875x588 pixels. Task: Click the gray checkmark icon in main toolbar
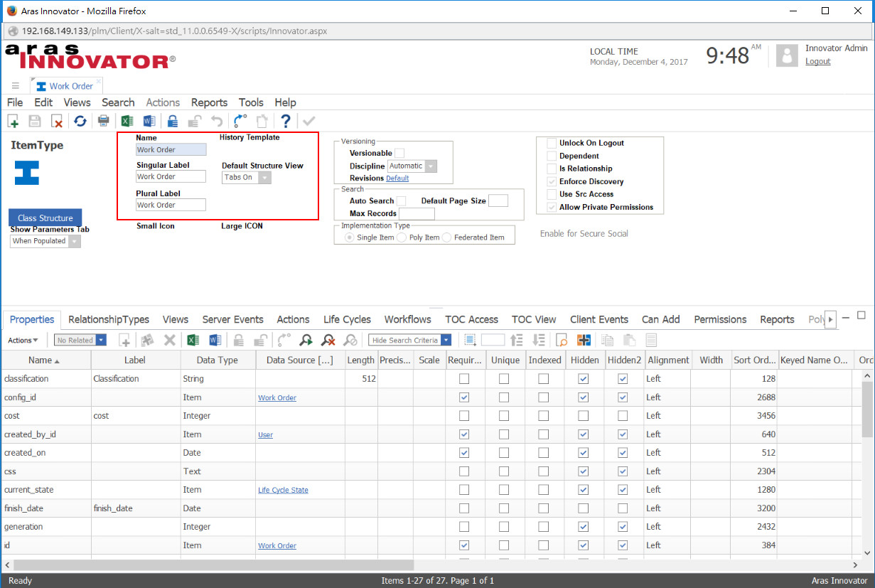[308, 121]
